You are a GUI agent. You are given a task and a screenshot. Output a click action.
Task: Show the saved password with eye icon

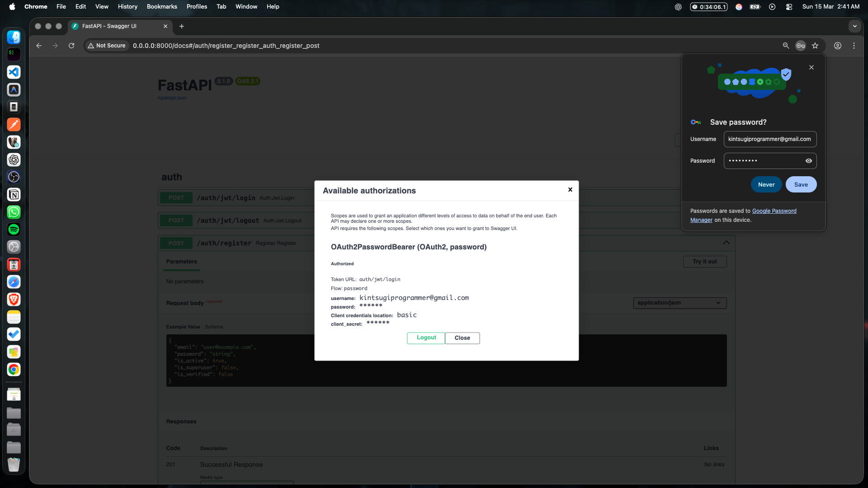point(809,161)
